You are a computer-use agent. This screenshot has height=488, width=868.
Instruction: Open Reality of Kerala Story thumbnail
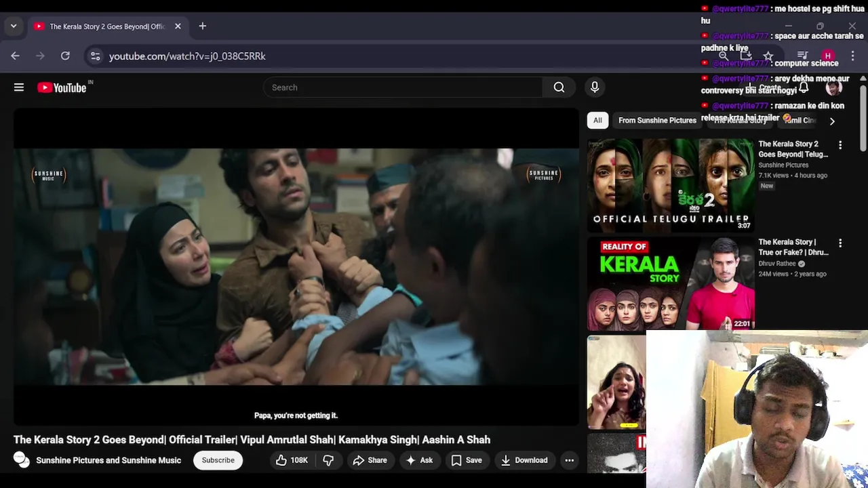click(x=671, y=283)
